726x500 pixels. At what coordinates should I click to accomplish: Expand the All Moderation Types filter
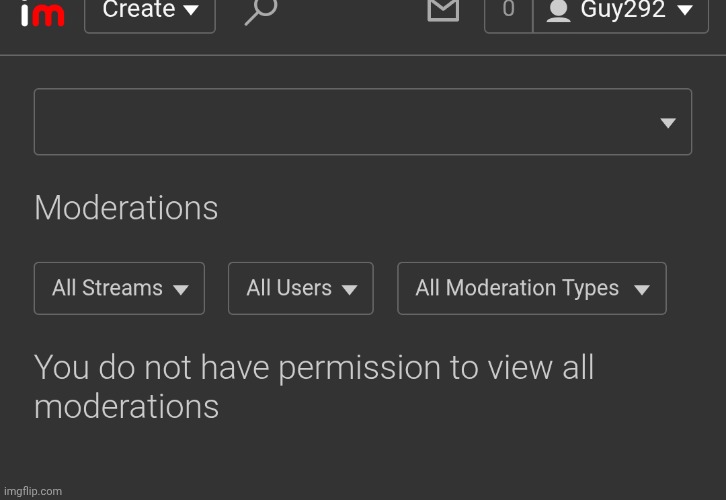pyautogui.click(x=531, y=288)
